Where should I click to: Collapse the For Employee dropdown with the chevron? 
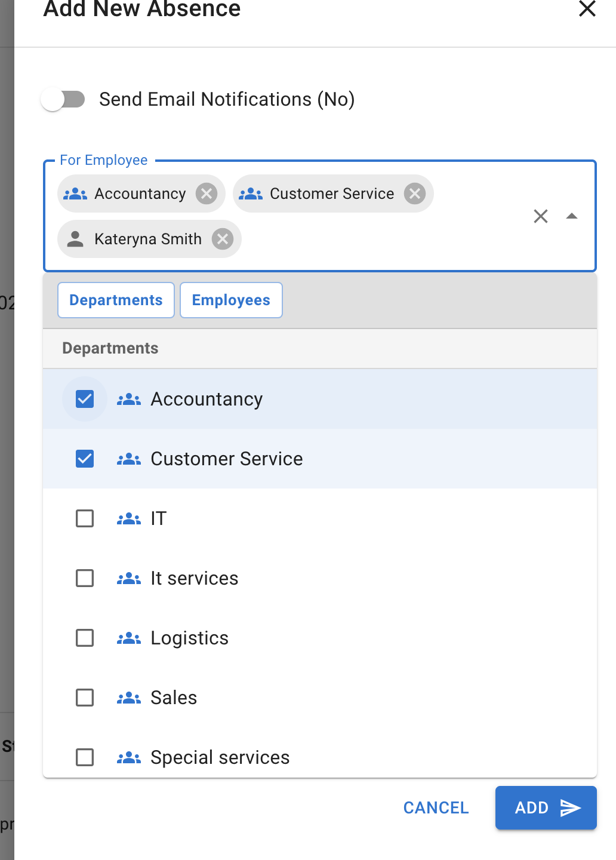572,216
